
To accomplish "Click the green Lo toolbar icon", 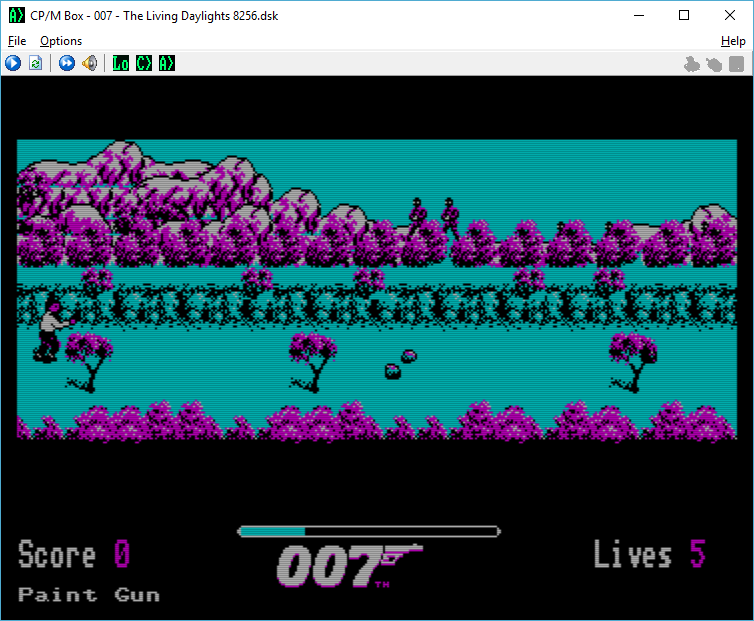I will click(121, 63).
